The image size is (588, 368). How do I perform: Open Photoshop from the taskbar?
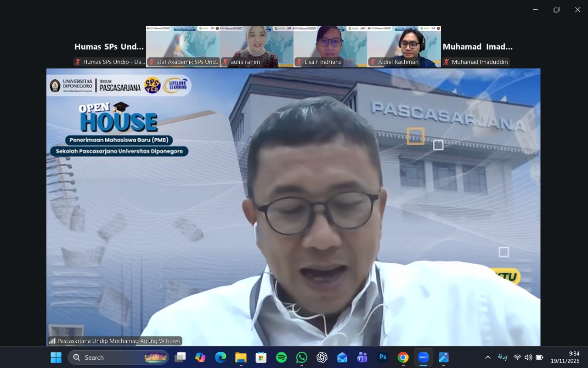click(x=383, y=357)
